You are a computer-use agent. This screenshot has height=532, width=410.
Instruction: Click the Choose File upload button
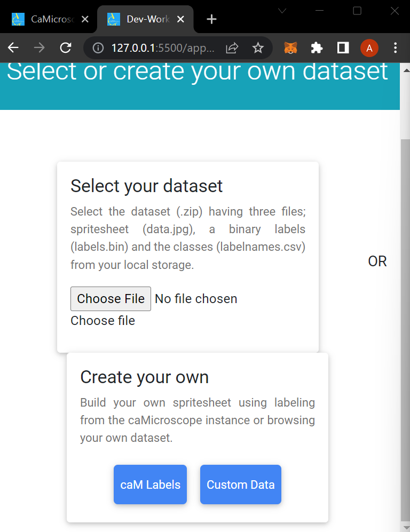point(111,298)
